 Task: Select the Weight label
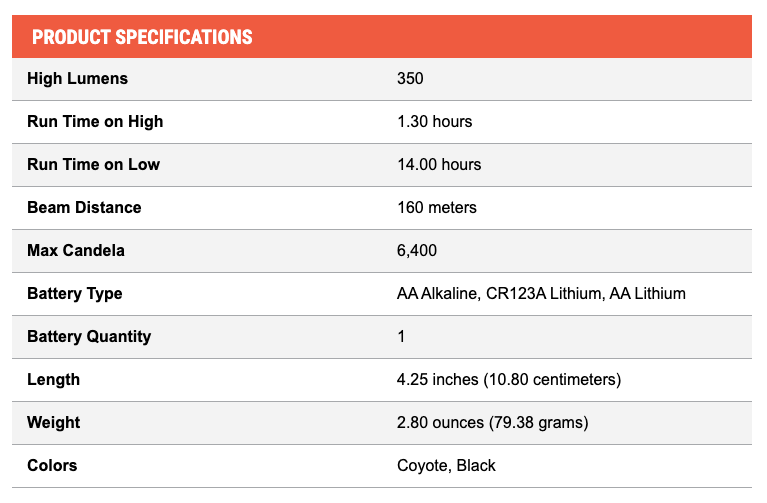pyautogui.click(x=54, y=423)
